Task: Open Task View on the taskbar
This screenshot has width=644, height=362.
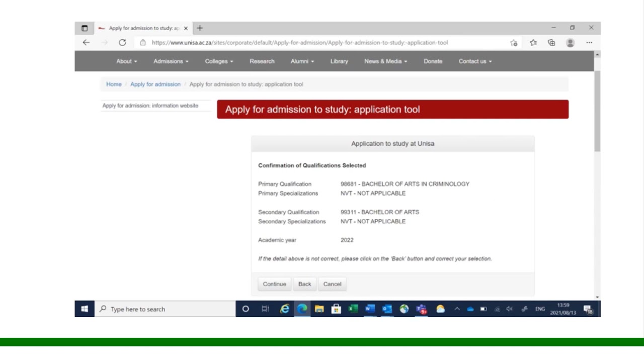Action: pos(265,309)
